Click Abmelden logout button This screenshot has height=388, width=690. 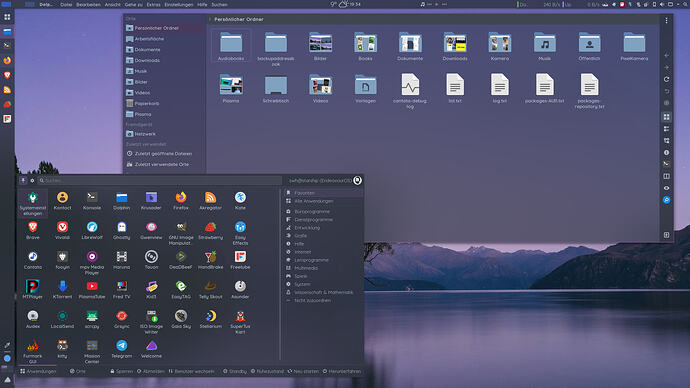150,371
